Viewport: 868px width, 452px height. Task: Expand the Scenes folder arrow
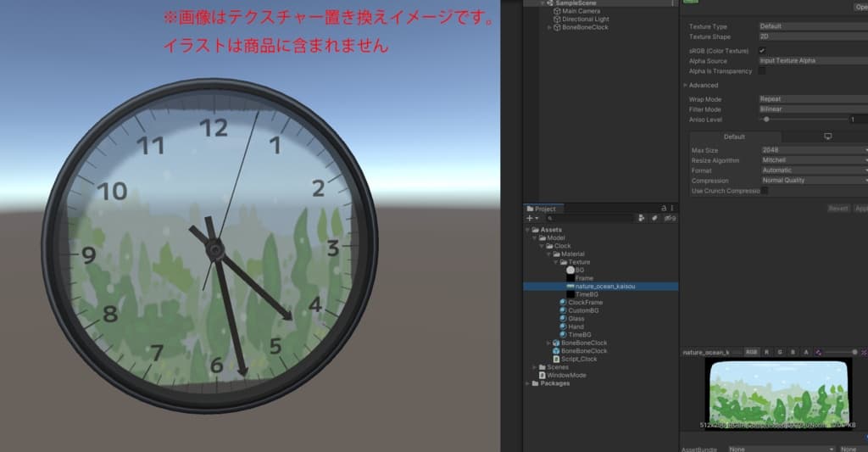[x=535, y=367]
